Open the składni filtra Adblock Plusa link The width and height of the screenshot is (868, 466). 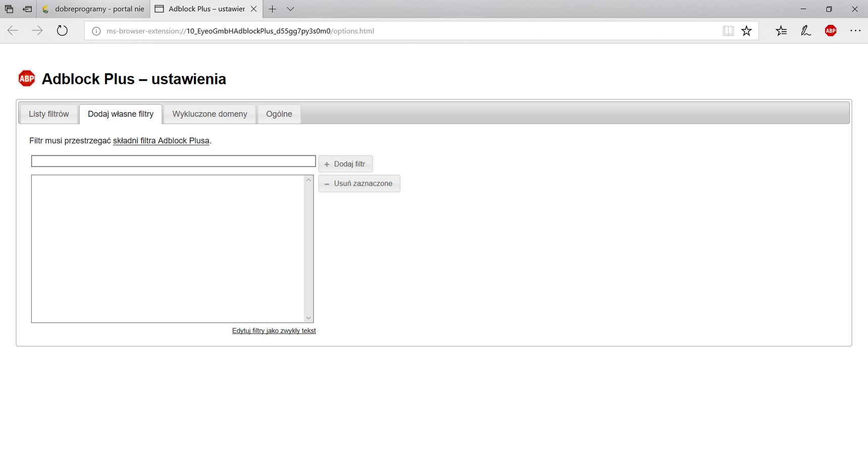[161, 141]
